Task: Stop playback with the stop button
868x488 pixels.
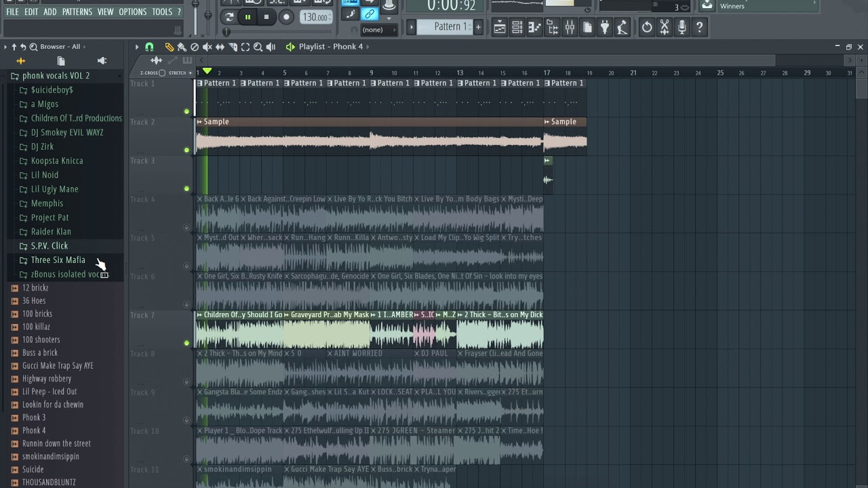Action: pos(267,17)
